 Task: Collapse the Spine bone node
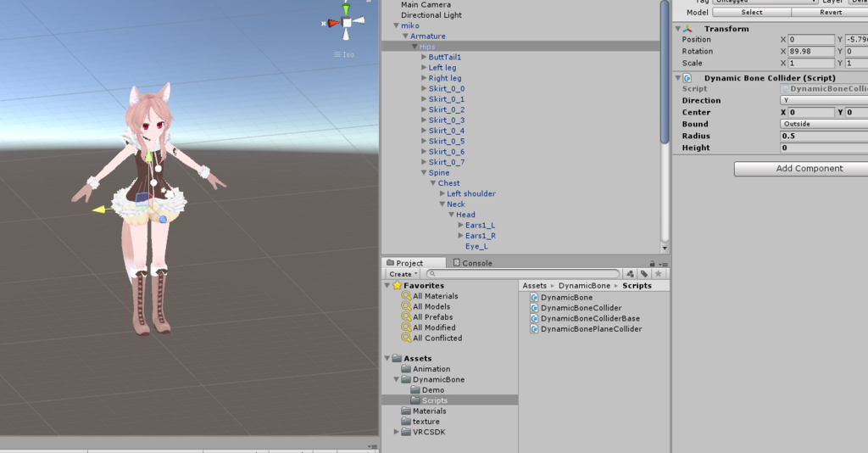click(x=424, y=173)
